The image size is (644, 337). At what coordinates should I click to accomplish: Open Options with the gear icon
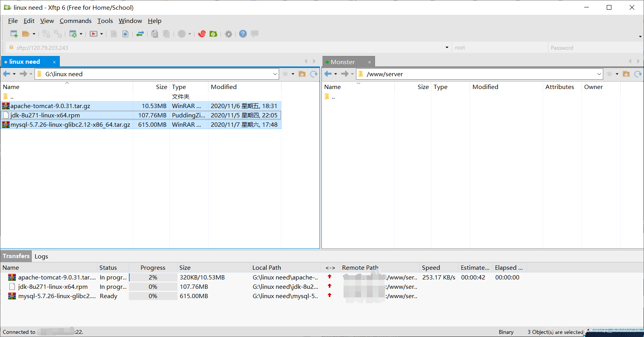(x=229, y=34)
